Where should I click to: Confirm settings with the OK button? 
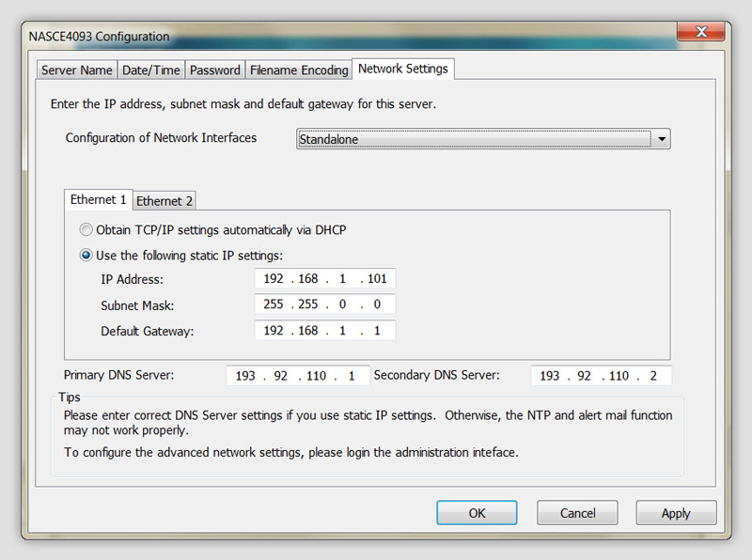477,513
